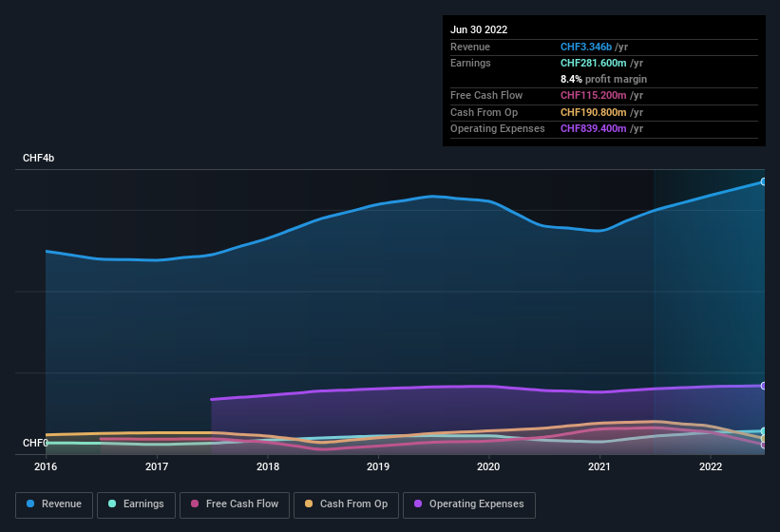
Task: Click the Earnings endpoint marker on chart
Action: click(x=764, y=431)
